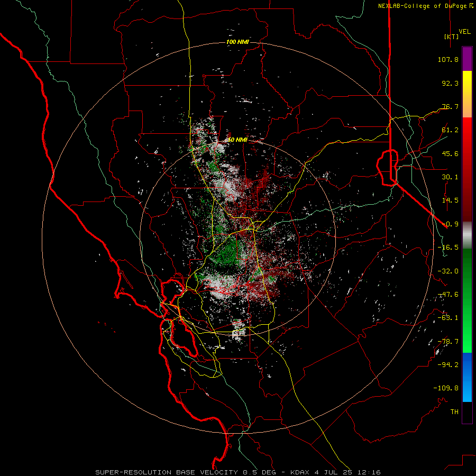This screenshot has width=476, height=476.
Task: Select the -32.0 scale value
Action: (x=448, y=271)
